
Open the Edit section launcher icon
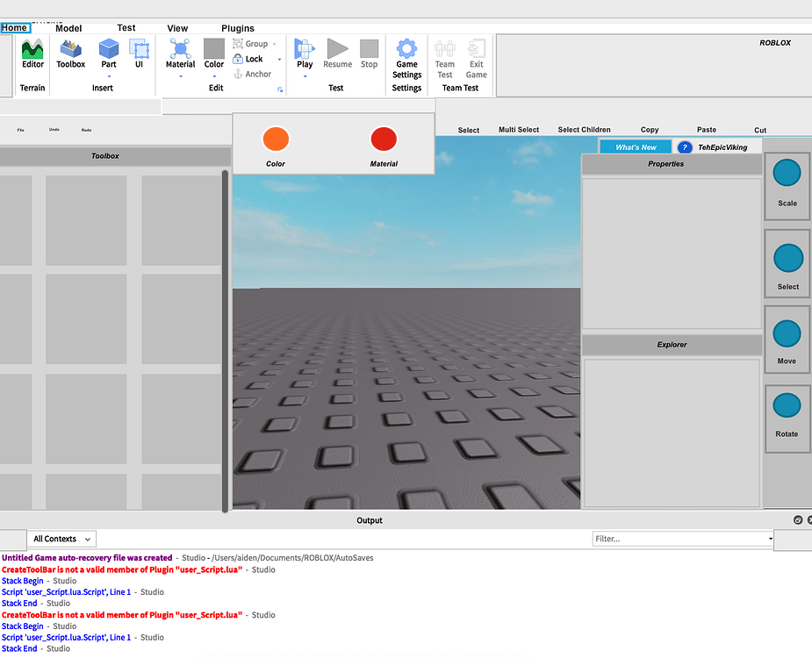280,89
